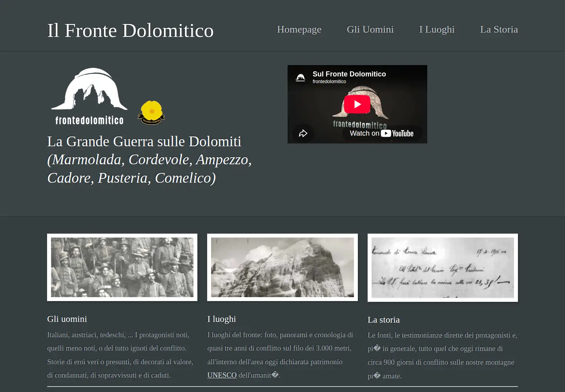Go to Gli Uomini in navigation
The image size is (565, 392).
pos(370,29)
